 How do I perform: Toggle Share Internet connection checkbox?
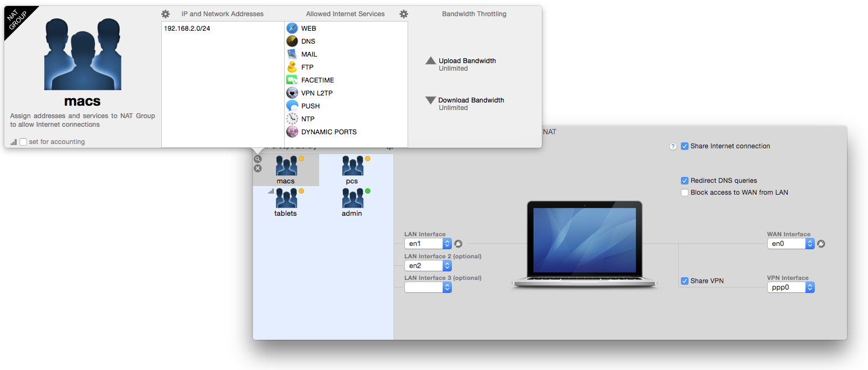click(685, 146)
